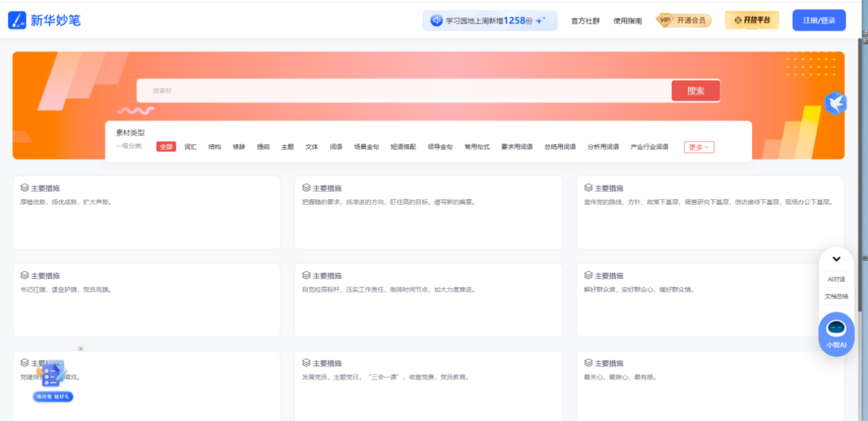Image resolution: width=868 pixels, height=421 pixels.
Task: Click layers icon on 厚植优势 card
Action: [24, 188]
